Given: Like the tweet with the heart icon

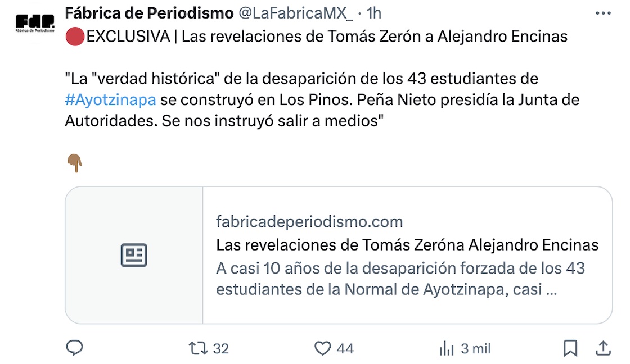Looking at the screenshot, I should [x=322, y=348].
